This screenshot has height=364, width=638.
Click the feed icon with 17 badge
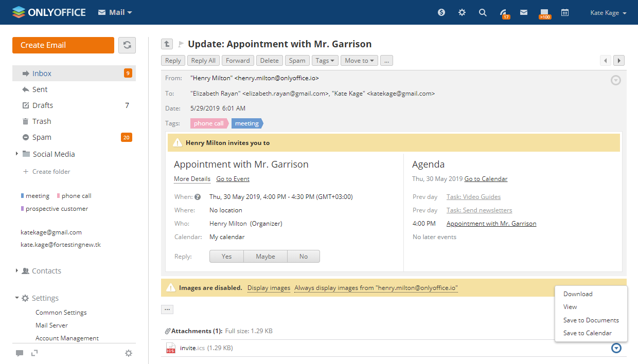504,13
